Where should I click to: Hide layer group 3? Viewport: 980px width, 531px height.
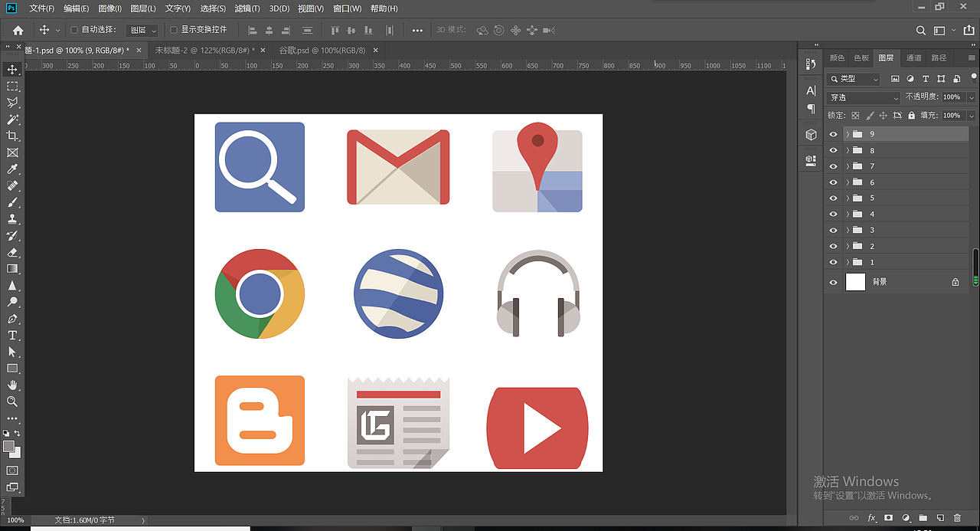(834, 230)
